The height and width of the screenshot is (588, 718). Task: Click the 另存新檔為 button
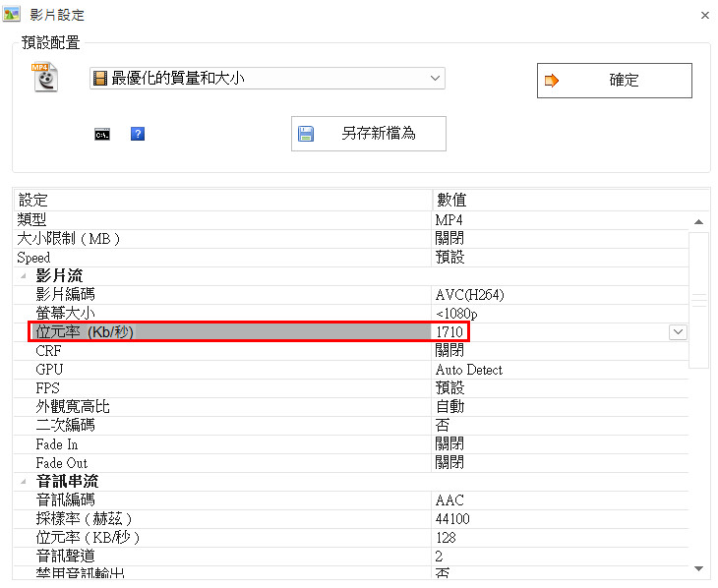(x=369, y=134)
